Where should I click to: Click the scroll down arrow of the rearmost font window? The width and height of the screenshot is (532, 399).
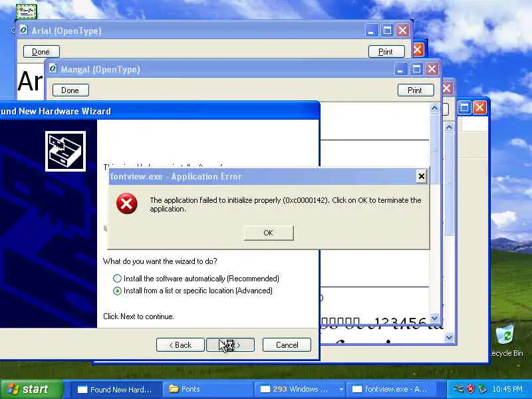[449, 338]
